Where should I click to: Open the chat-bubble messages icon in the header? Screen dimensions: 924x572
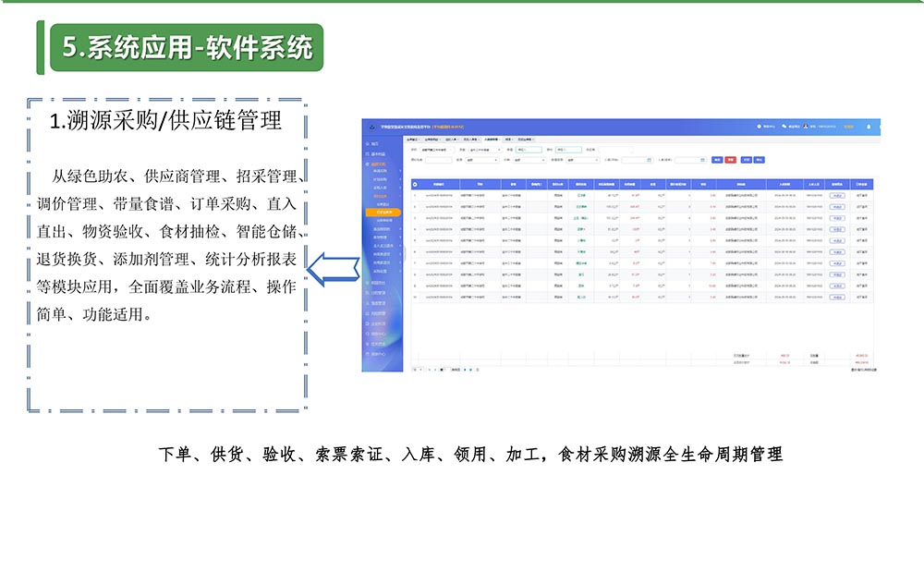click(x=784, y=127)
